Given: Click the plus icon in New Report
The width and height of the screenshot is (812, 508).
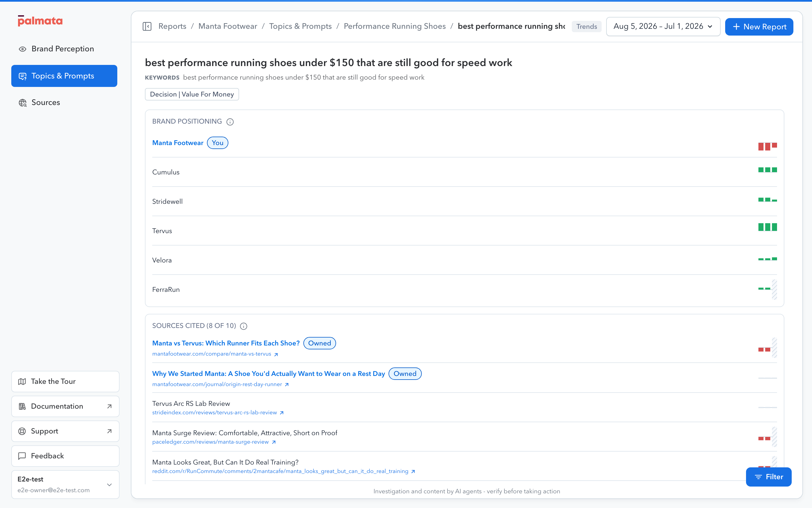Looking at the screenshot, I should coord(736,27).
